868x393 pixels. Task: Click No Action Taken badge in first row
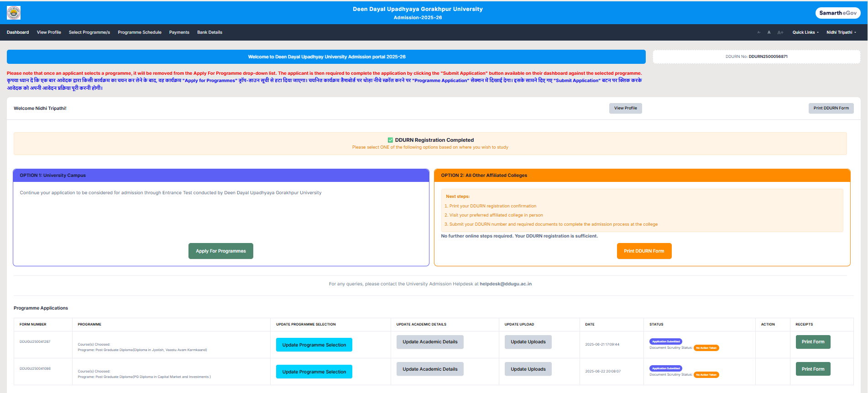coord(706,348)
